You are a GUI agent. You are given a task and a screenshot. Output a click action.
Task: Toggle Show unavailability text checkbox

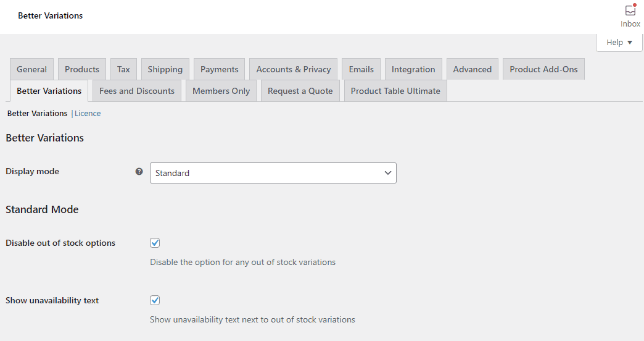click(x=155, y=300)
